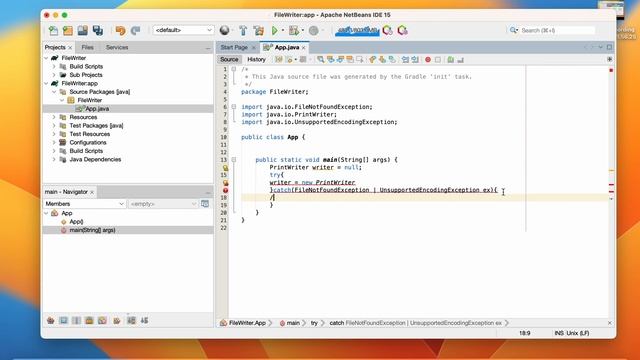Click the Open Project toolbar icon
Viewport: 640px width, 360px height.
[x=83, y=30]
